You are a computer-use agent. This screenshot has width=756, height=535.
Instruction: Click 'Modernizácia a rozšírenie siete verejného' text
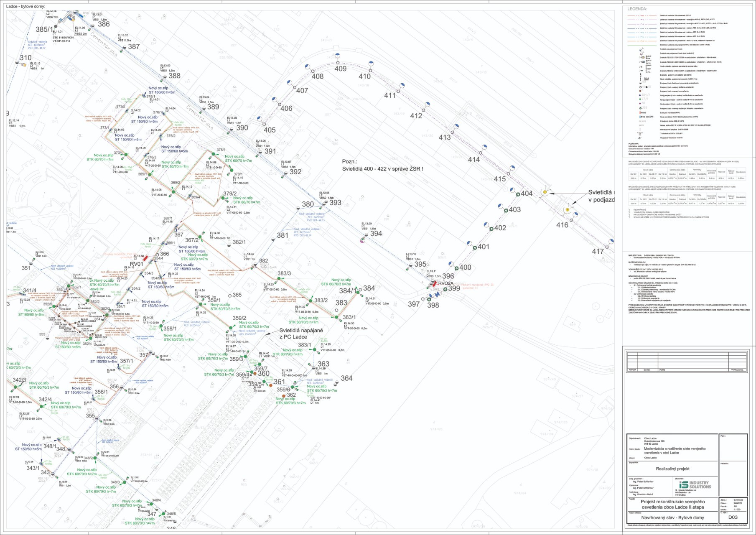coord(675,448)
